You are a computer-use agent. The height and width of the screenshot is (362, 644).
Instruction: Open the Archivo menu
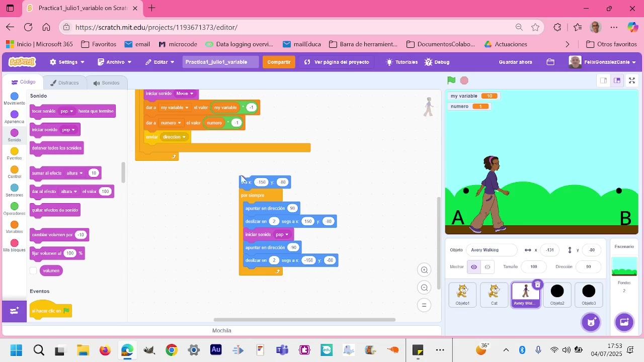(115, 62)
